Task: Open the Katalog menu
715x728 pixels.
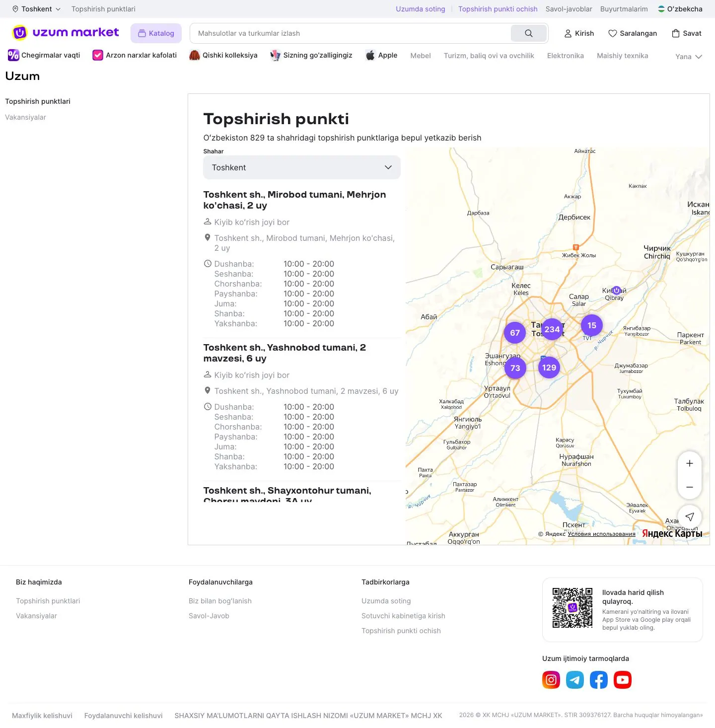Action: [156, 33]
